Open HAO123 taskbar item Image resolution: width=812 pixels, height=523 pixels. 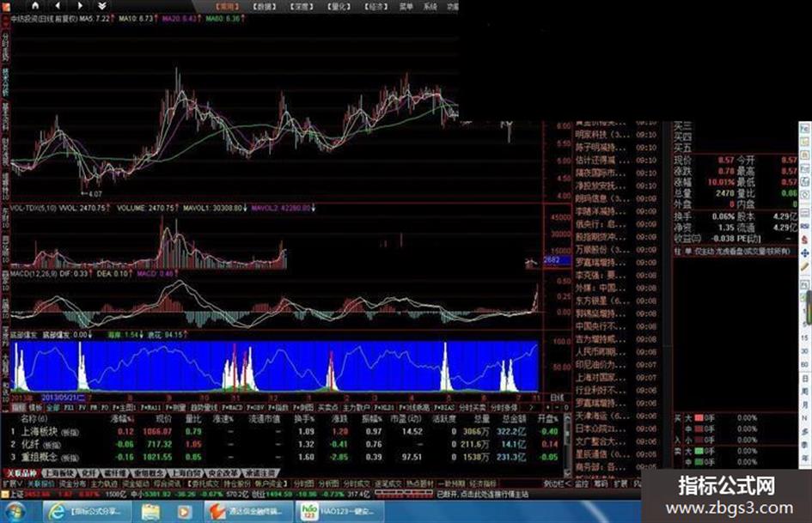click(339, 512)
